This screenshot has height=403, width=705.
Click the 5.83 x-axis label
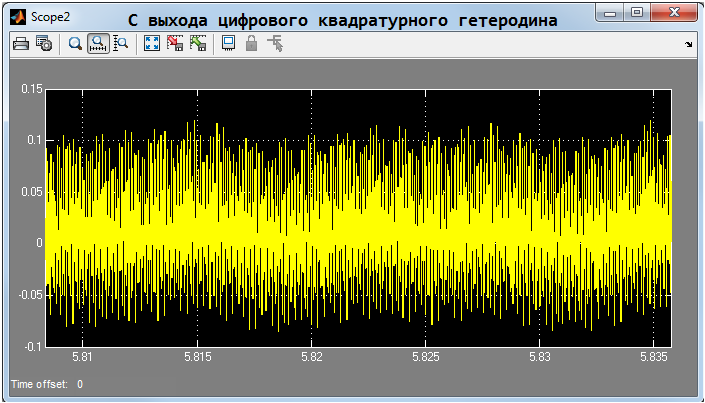click(540, 357)
